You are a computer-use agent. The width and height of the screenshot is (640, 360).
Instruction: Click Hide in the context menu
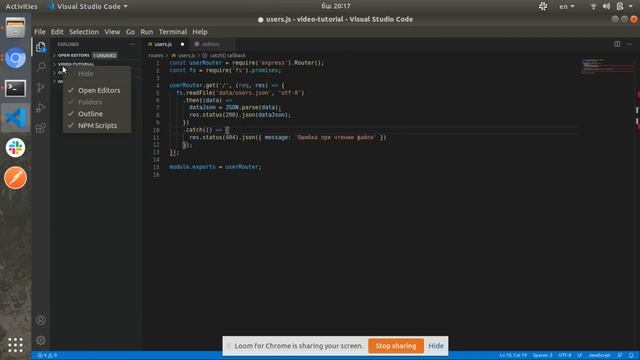[97, 74]
